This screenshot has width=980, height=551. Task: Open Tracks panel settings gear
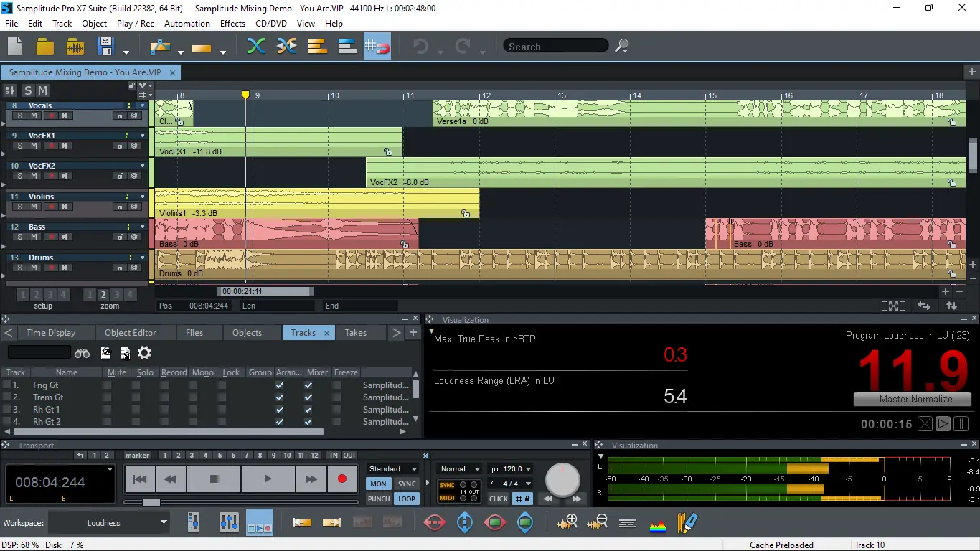coord(144,353)
